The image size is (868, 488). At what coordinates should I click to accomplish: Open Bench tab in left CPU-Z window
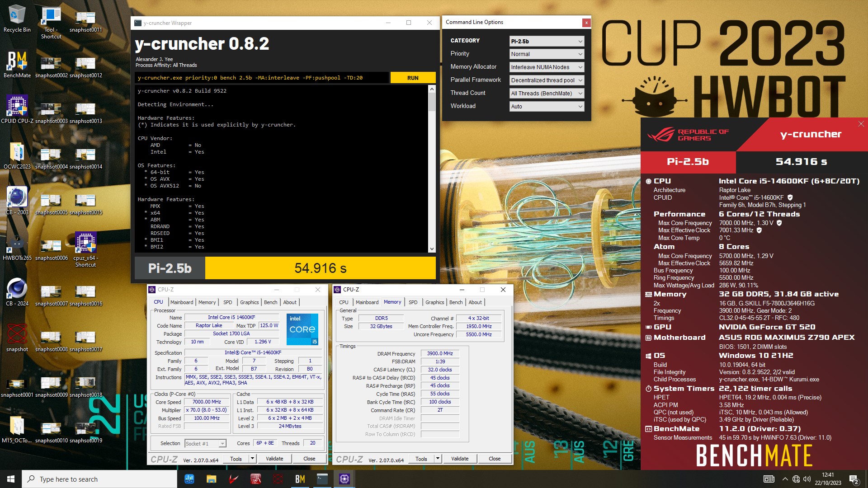tap(271, 302)
